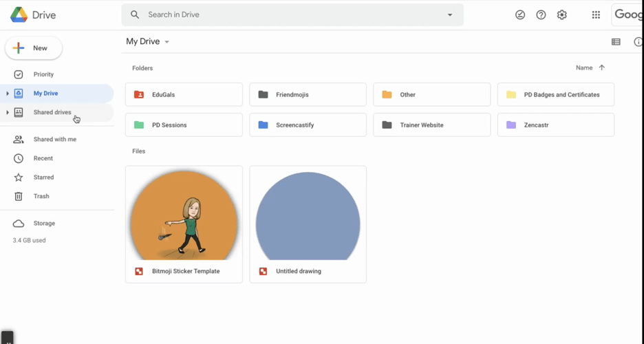Open Shared drives in sidebar
Viewport: 644px width, 344px height.
pyautogui.click(x=56, y=112)
